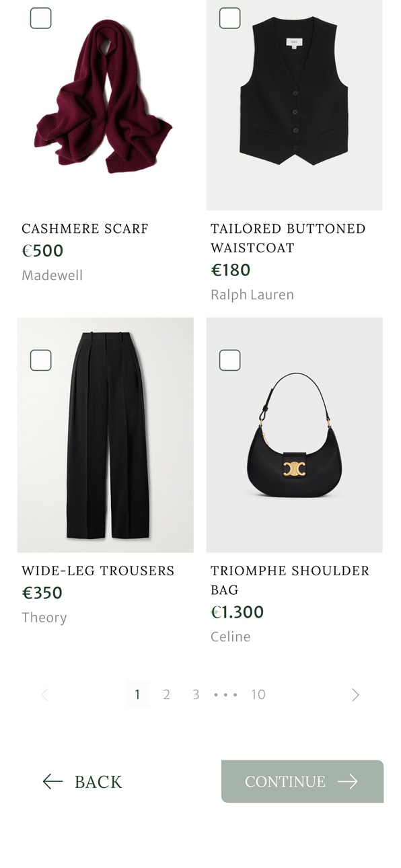
Task: Mark the Triomphe Shoulder Bag checkbox
Action: click(x=230, y=360)
